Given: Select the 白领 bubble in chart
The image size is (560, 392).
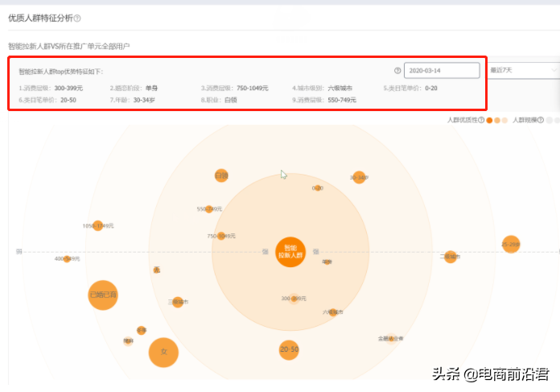Looking at the screenshot, I should pyautogui.click(x=221, y=175).
